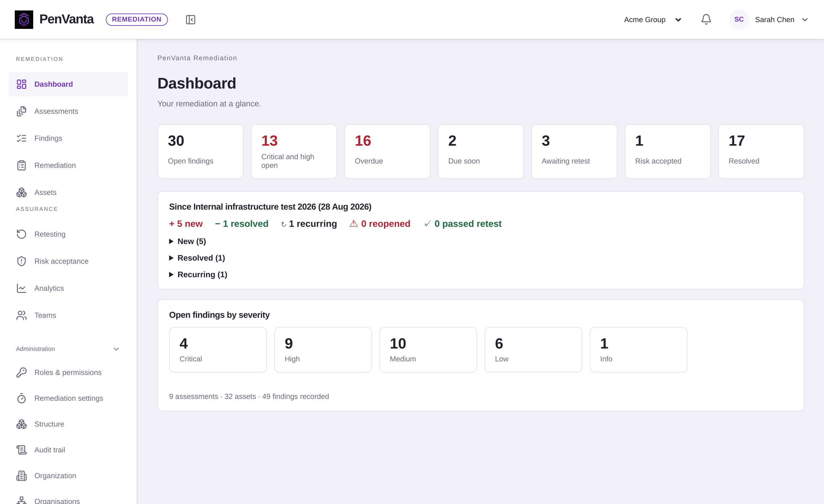The height and width of the screenshot is (504, 824).
Task: Select the 4 Critical severity card
Action: [218, 350]
